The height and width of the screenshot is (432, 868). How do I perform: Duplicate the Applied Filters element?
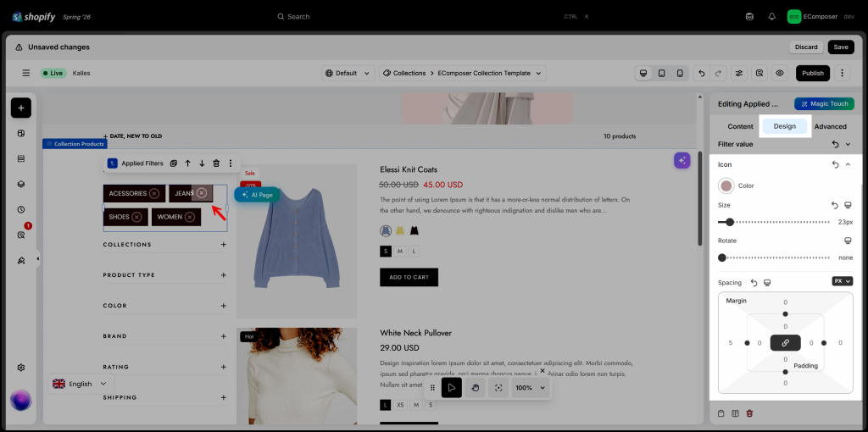click(173, 163)
